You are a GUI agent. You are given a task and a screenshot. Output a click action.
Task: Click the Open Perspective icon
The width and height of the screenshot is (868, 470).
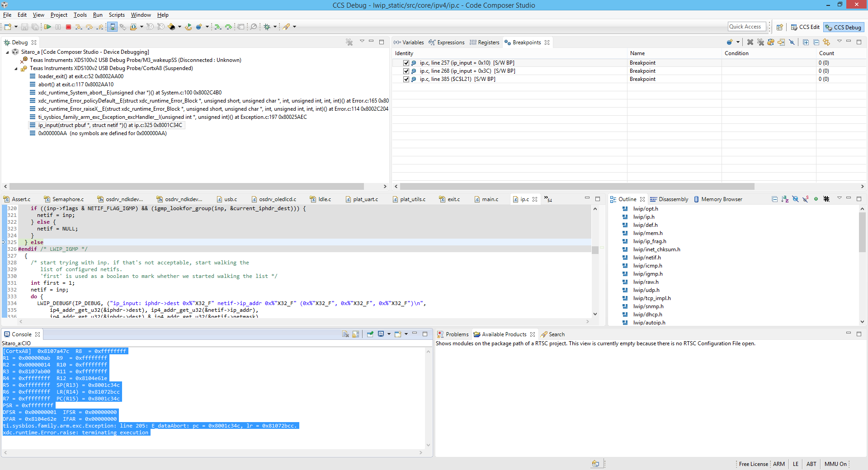tap(780, 27)
